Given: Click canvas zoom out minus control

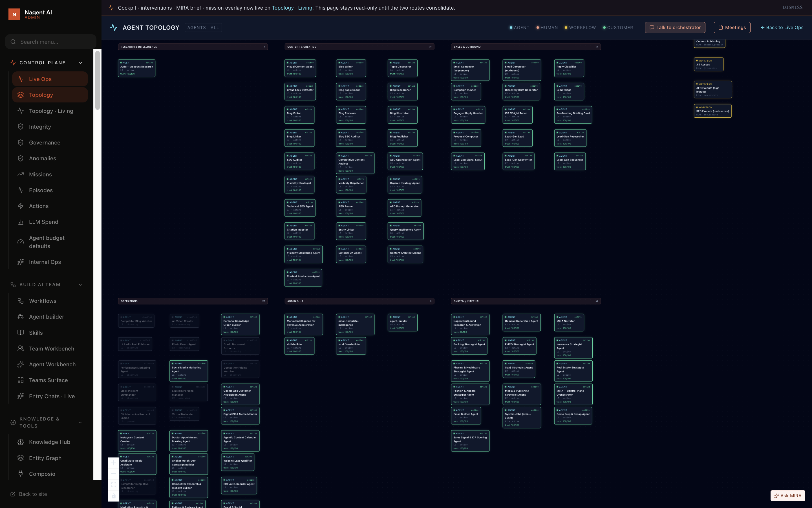Looking at the screenshot, I should point(113,474).
